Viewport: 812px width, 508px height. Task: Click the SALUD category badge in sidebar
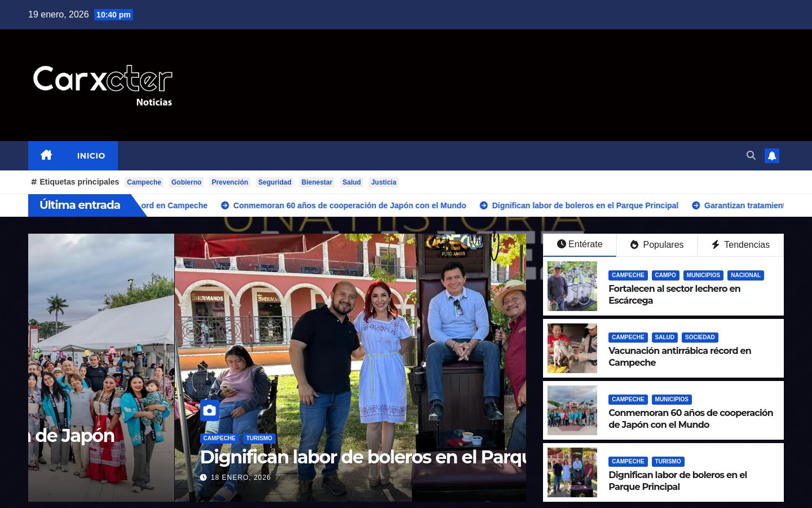click(x=664, y=338)
